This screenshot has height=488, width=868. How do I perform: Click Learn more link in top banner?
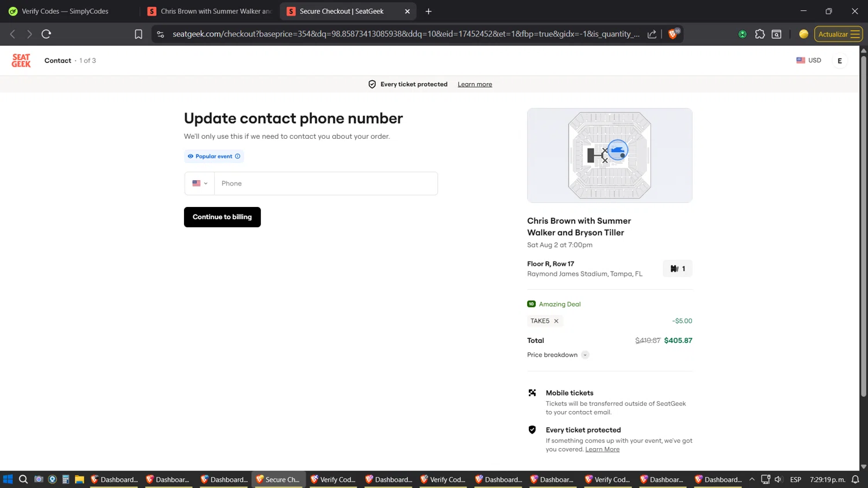tap(475, 84)
